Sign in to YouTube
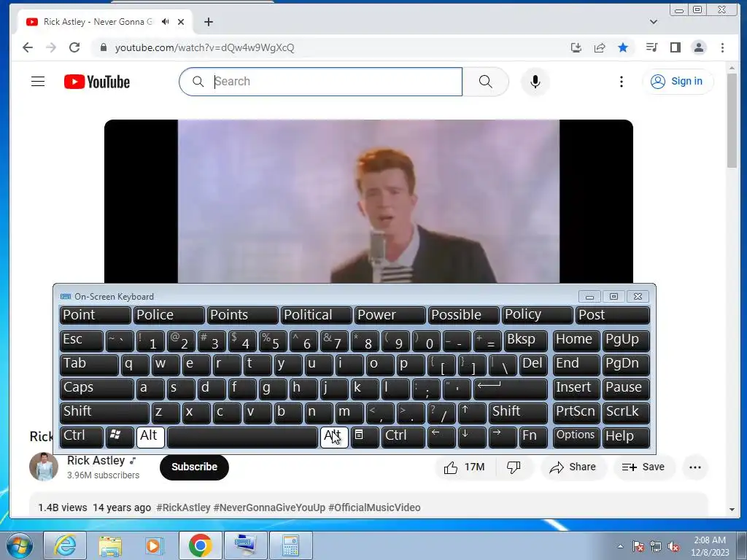 point(678,82)
